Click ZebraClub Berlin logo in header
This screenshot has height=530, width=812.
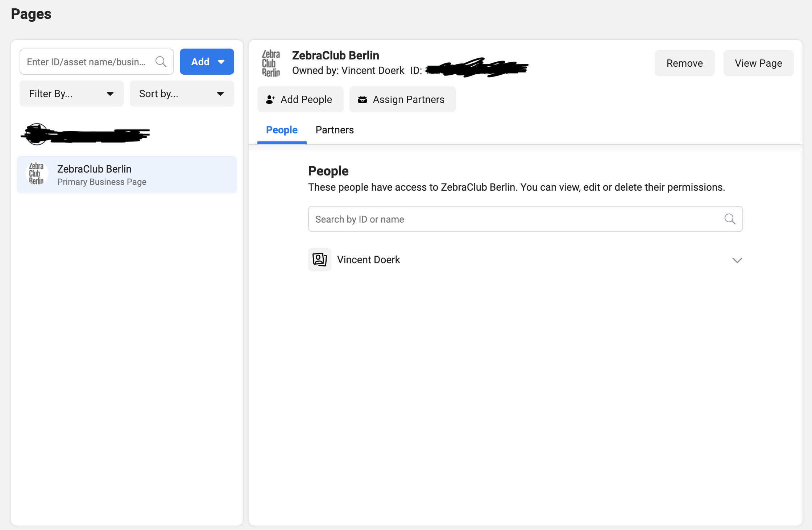pos(271,63)
